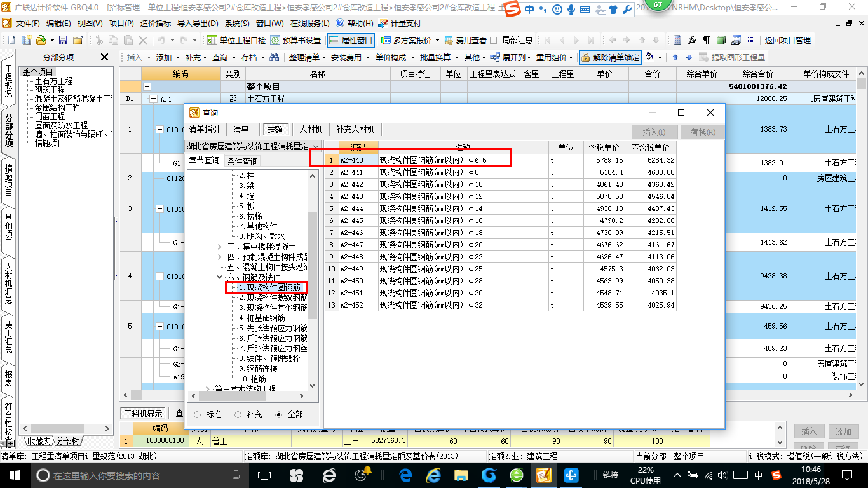Click the 不含税单价 column header
Image resolution: width=868 pixels, height=488 pixels.
[650, 147]
